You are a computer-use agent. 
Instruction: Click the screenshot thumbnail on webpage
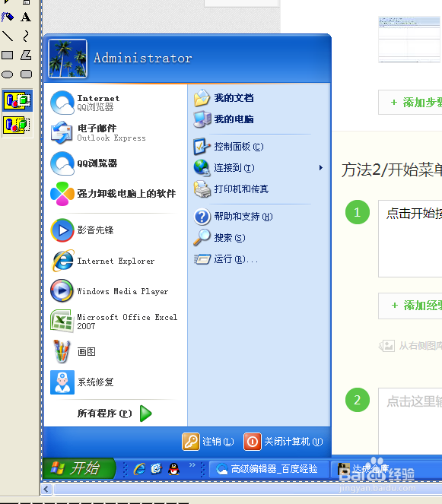tap(409, 40)
